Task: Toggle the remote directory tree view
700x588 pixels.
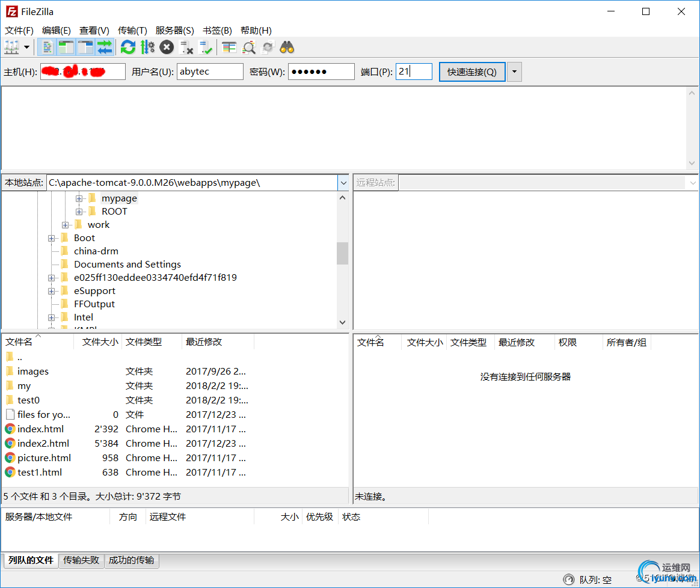Action: [x=85, y=47]
